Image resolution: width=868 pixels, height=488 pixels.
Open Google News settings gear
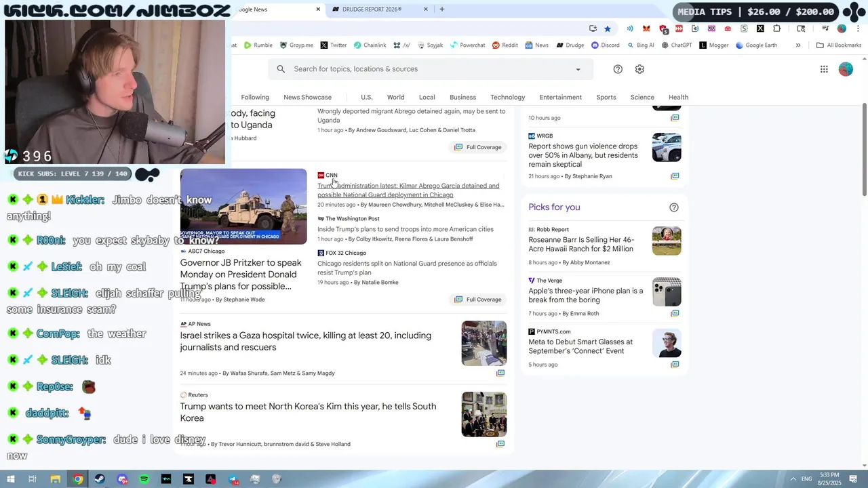pyautogui.click(x=639, y=69)
